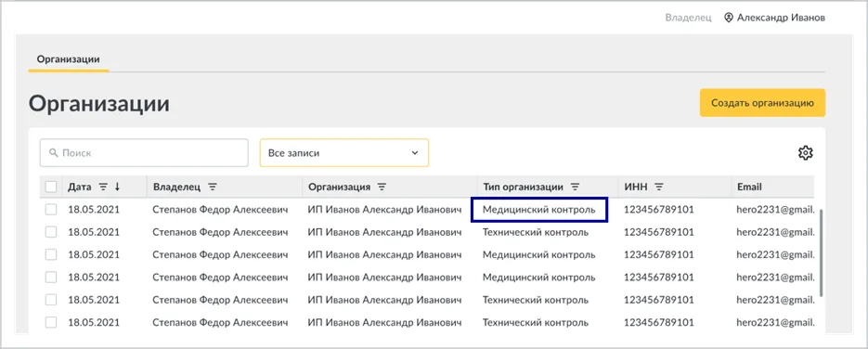This screenshot has height=349, width=868.
Task: Tick the third row's checkbox
Action: pyautogui.click(x=51, y=255)
